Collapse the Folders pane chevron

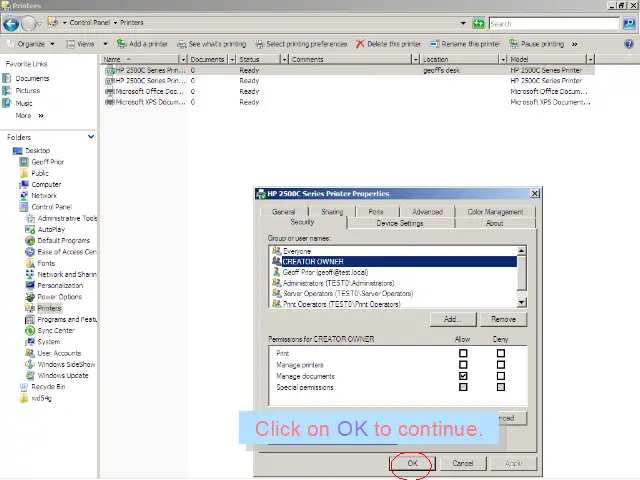coord(91,137)
